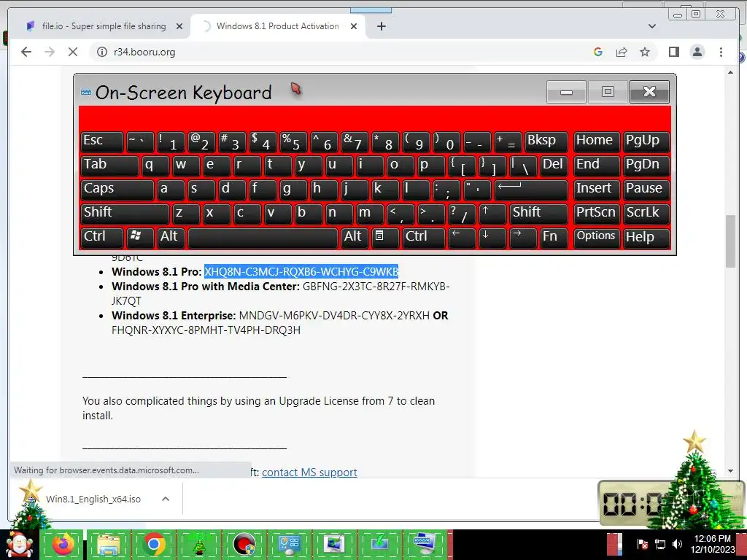Switch to Windows 8.1 Product Activation tab
Viewport: 747px width, 560px height.
coord(278,26)
